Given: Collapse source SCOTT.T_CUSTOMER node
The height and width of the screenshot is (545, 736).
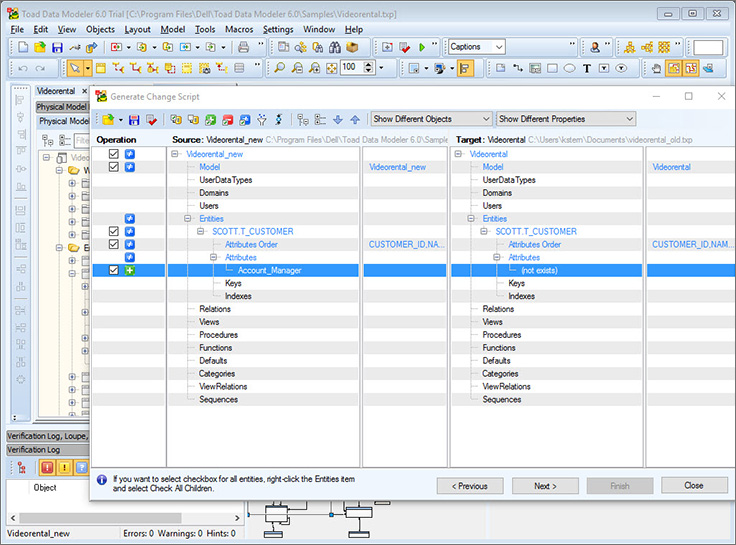Looking at the screenshot, I should tap(200, 231).
